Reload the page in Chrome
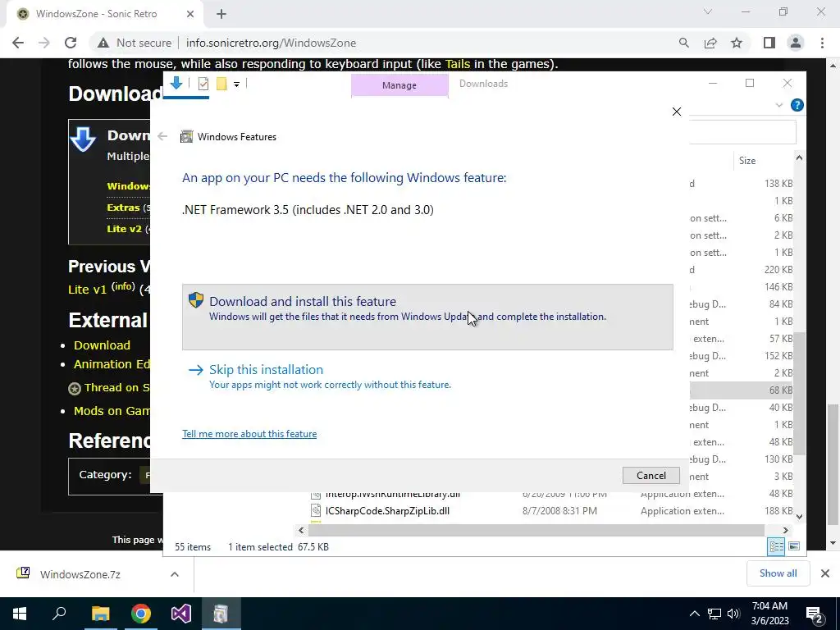840x630 pixels. pos(71,43)
